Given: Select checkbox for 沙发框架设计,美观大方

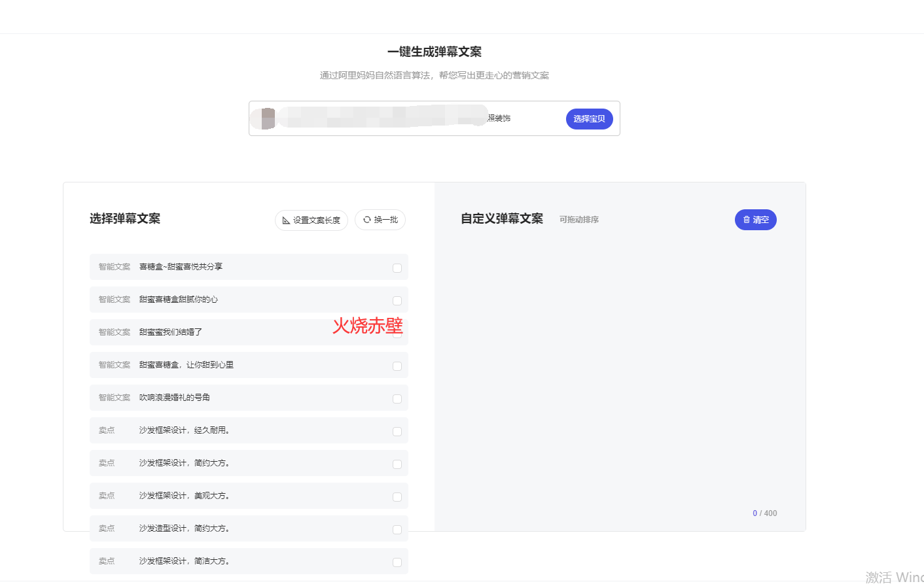Looking at the screenshot, I should point(397,497).
